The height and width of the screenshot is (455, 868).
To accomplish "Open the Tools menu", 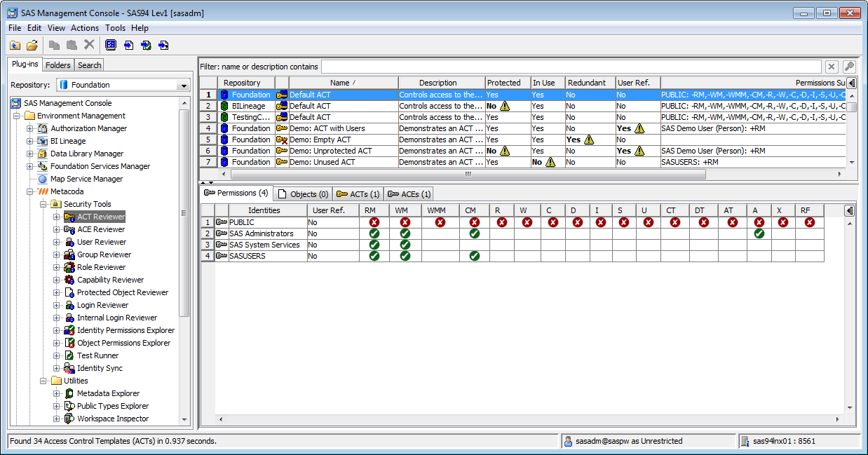I will (x=115, y=28).
